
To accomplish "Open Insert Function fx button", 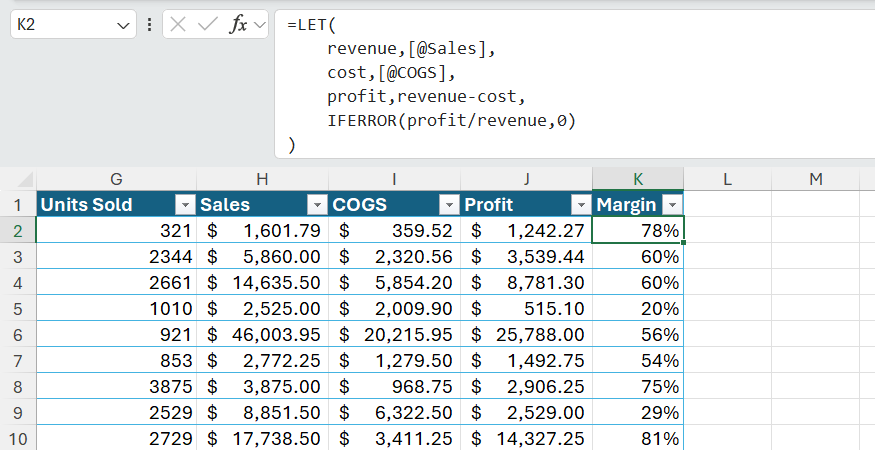I will point(238,25).
